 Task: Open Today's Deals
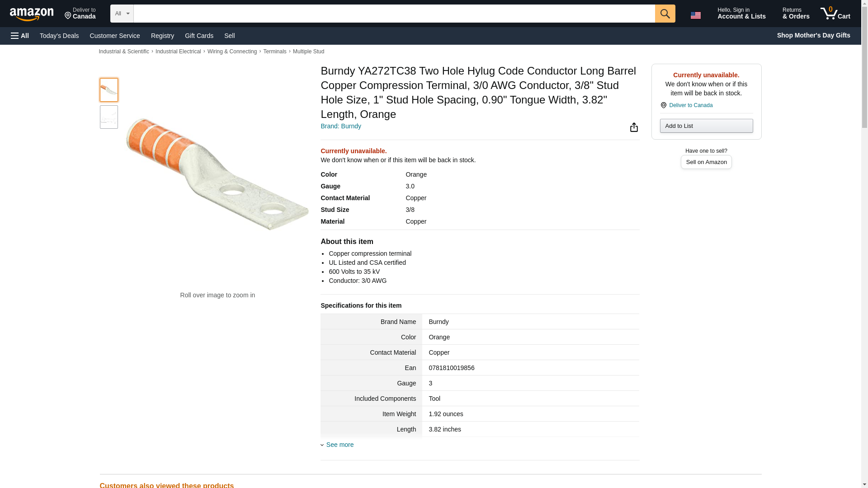[x=59, y=36]
